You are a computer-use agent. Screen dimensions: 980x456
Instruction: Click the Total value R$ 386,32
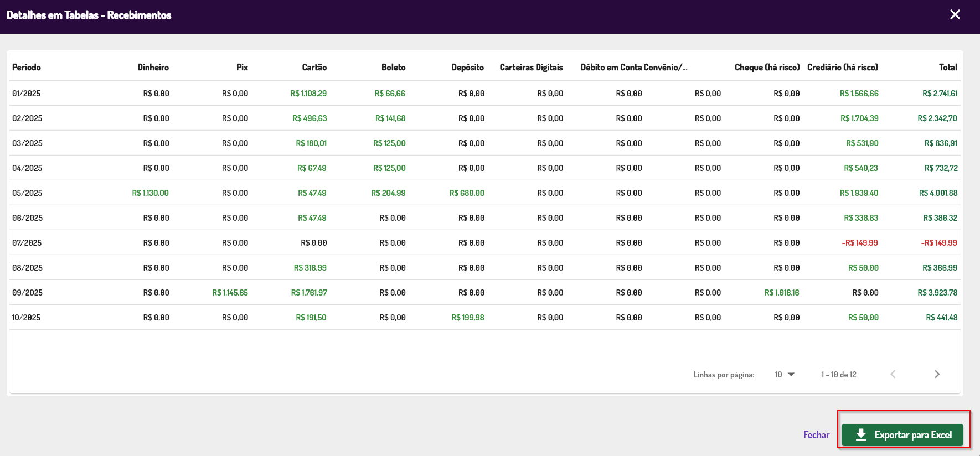point(940,218)
